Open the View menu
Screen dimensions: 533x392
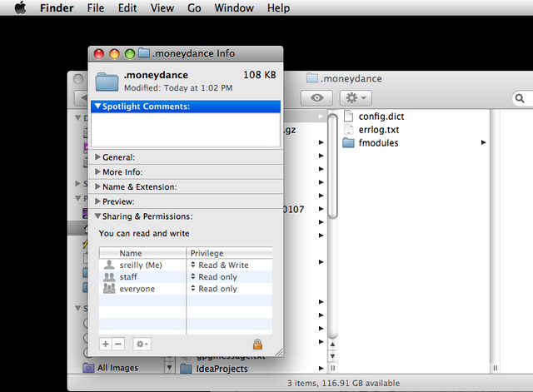pyautogui.click(x=162, y=7)
